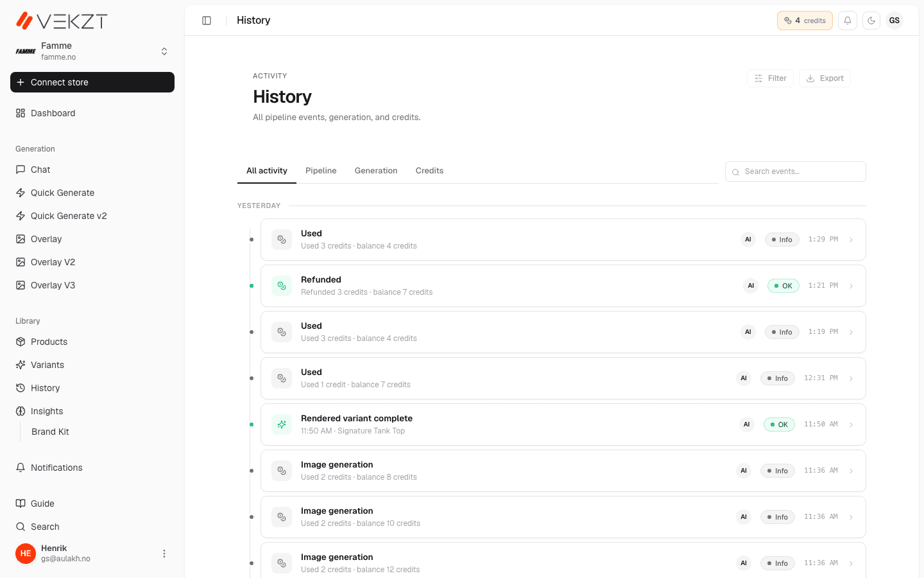Expand the 1:29 PM Used event
Screen dimensions: 924x578
pyautogui.click(x=851, y=240)
